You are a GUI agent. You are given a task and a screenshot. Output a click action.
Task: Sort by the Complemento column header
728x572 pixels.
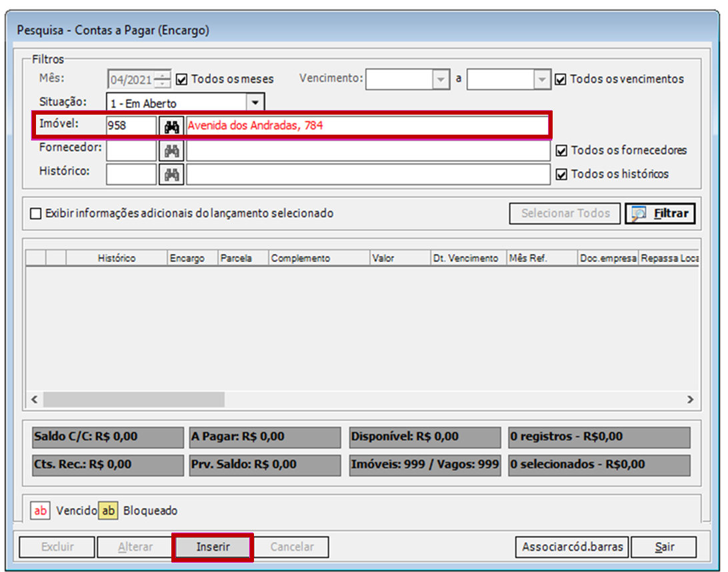[319, 258]
